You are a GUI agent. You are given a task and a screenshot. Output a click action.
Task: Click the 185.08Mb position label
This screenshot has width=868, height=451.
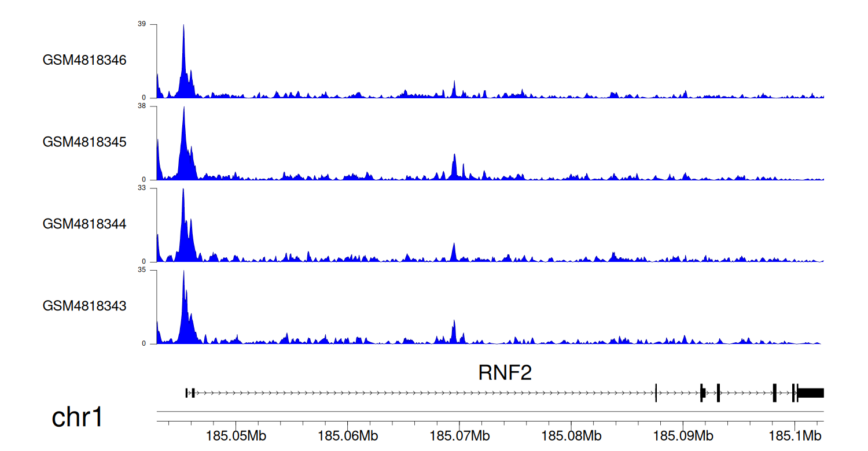click(571, 435)
